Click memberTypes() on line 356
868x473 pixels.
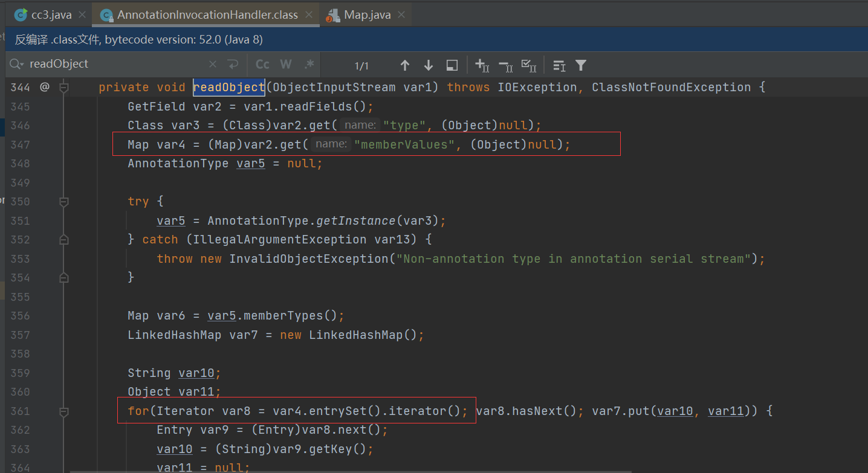pyautogui.click(x=291, y=316)
